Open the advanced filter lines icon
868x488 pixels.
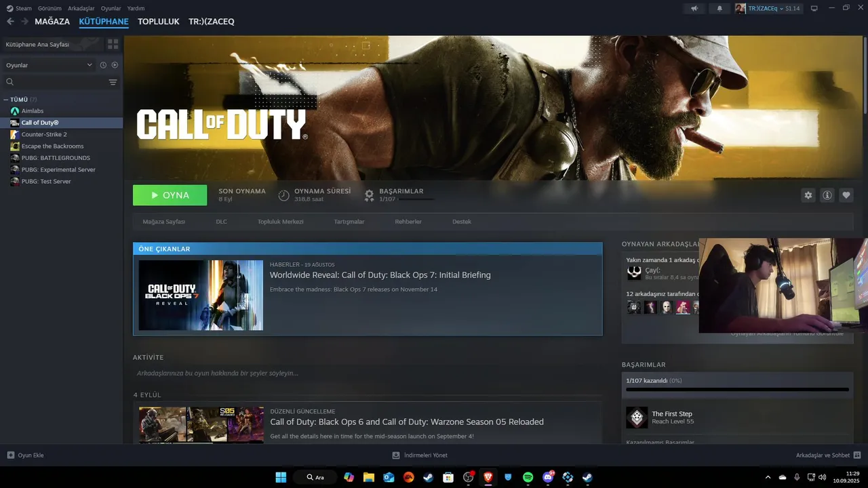tap(113, 82)
